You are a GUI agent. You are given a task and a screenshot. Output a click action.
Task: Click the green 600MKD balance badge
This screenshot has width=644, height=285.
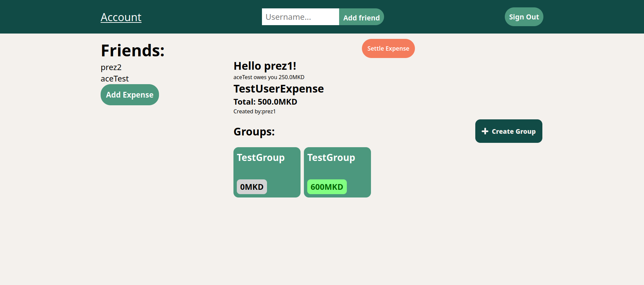pyautogui.click(x=327, y=187)
